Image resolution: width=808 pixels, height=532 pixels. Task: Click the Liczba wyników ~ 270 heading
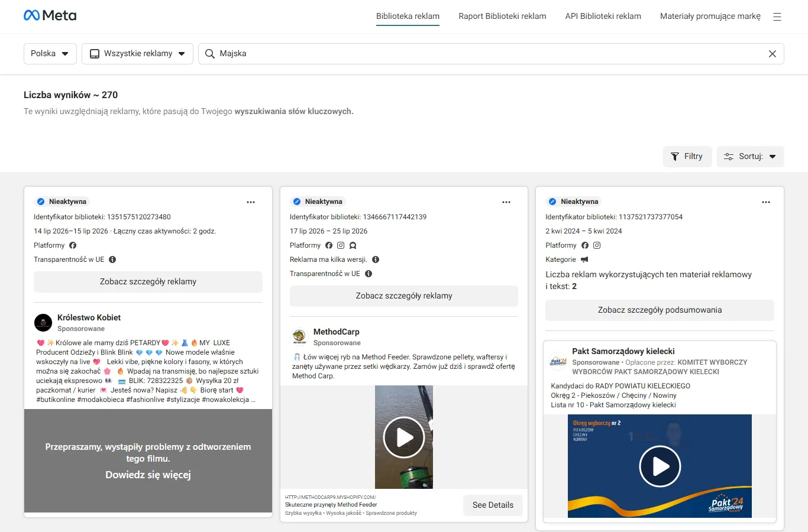(71, 95)
